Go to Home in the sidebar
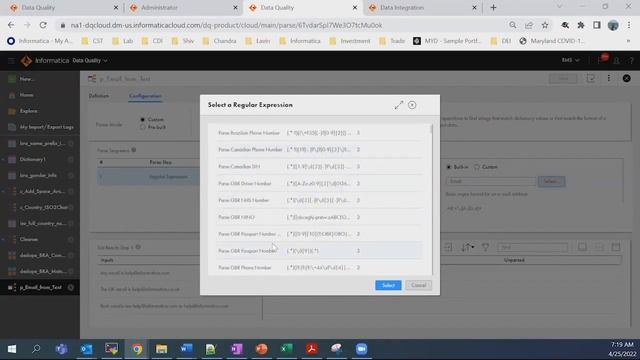 pyautogui.click(x=27, y=95)
